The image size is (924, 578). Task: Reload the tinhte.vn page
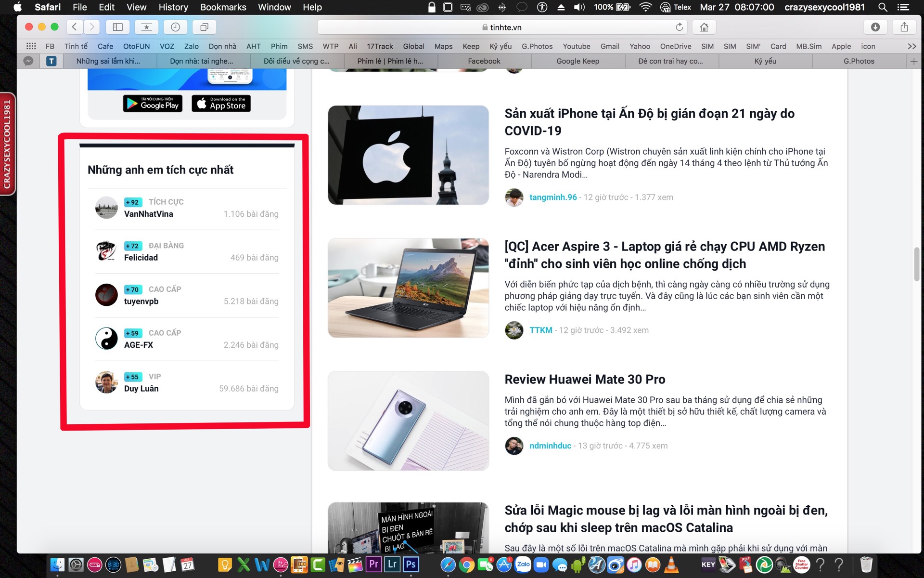click(x=679, y=27)
